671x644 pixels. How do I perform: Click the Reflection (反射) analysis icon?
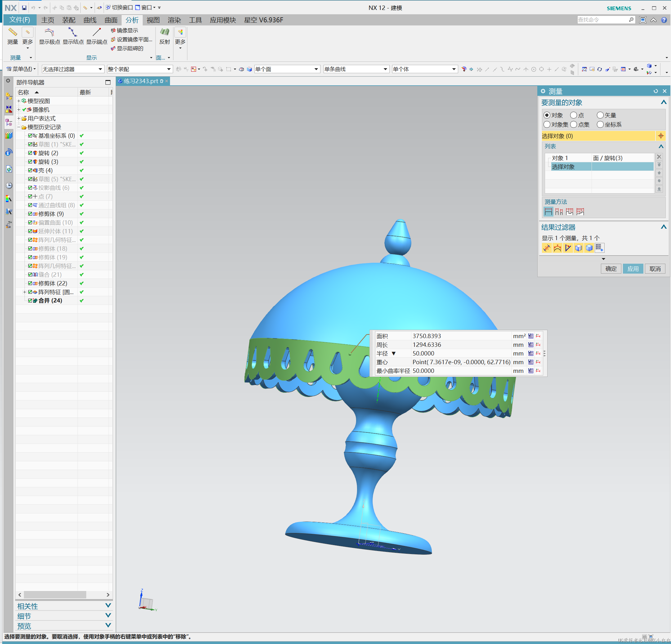click(165, 33)
